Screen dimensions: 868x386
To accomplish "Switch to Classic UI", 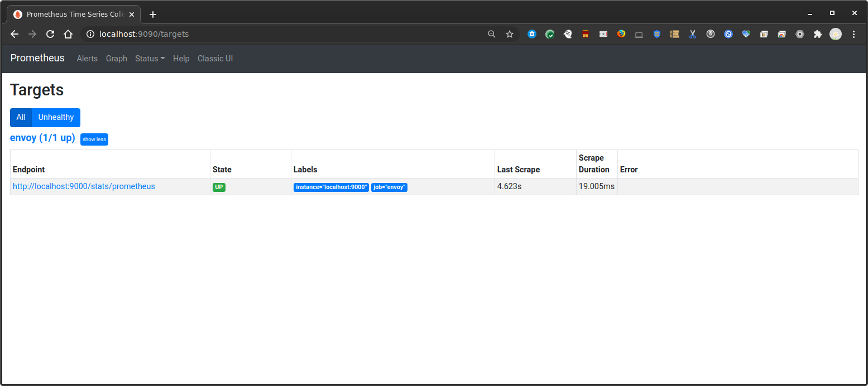I will [215, 59].
